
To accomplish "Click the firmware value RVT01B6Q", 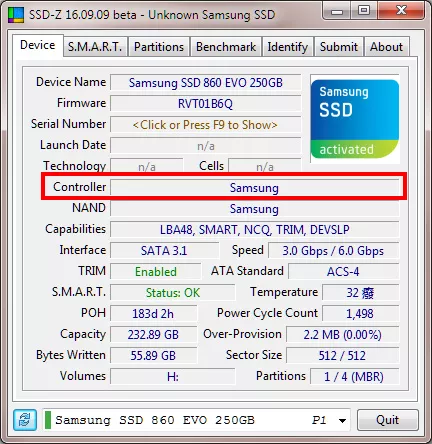I will [206, 104].
